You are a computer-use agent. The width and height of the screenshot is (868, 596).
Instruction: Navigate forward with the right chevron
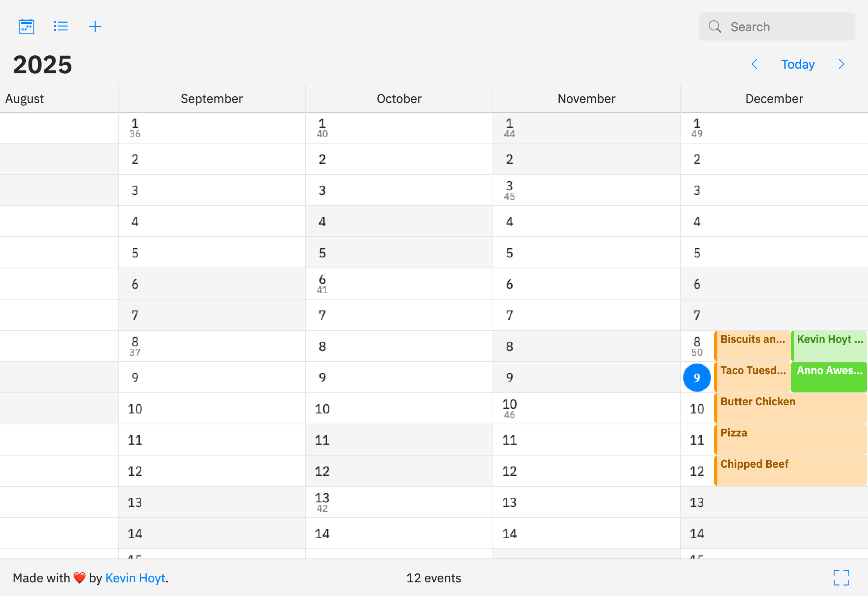841,64
